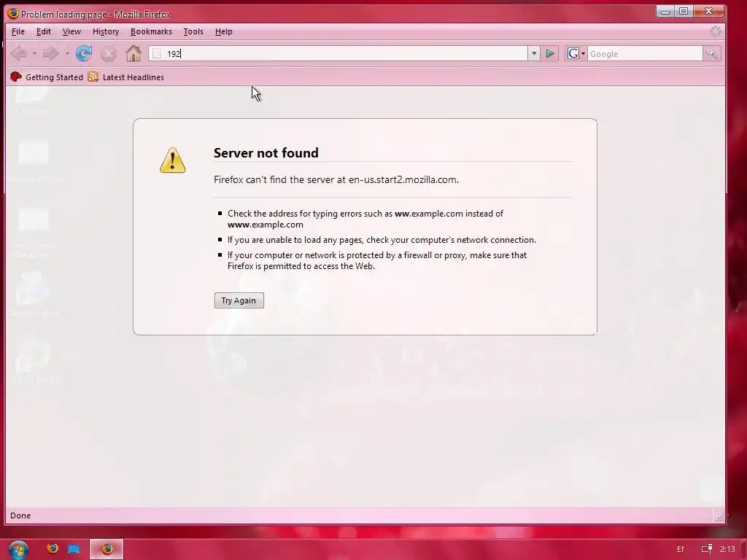Screen dimensions: 747x560
Task: Click the network tray icon
Action: [x=707, y=549]
